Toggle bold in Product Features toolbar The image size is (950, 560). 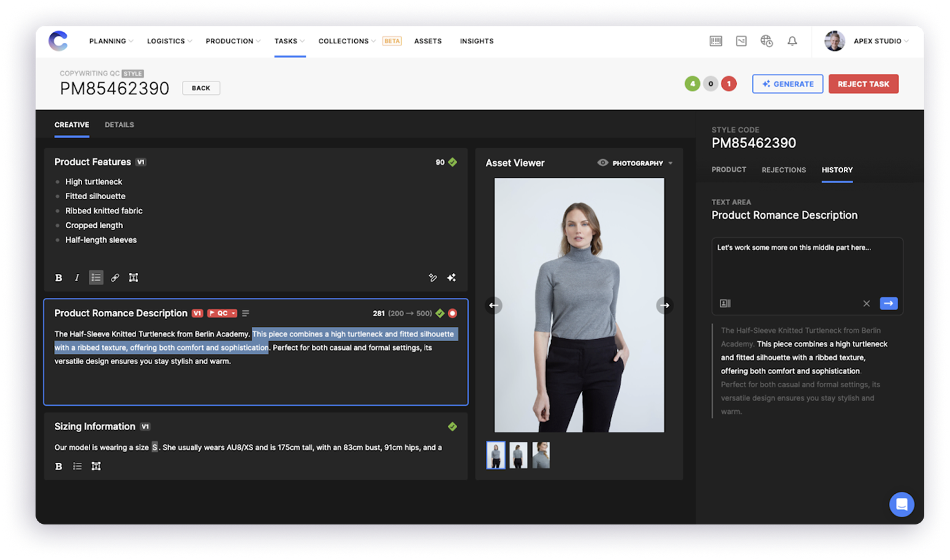(x=59, y=278)
